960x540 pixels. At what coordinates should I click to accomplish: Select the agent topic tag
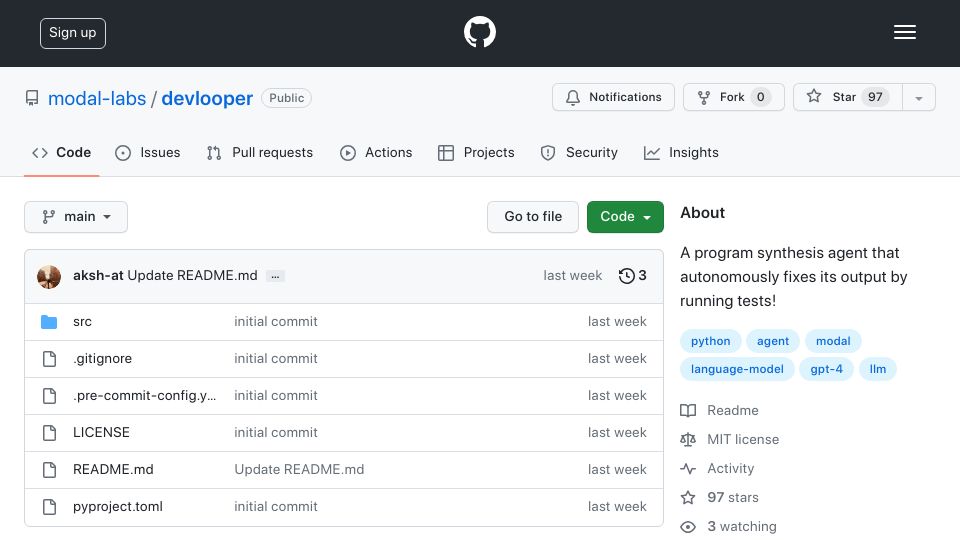point(773,341)
